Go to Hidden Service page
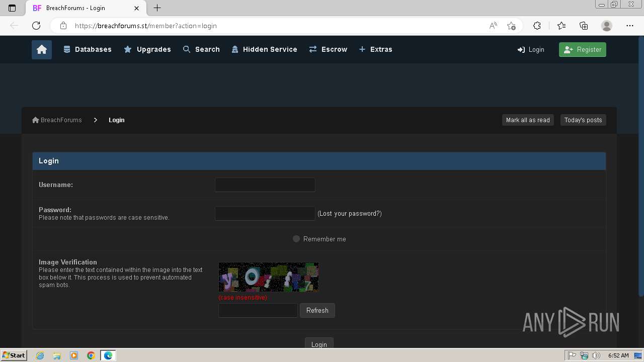The height and width of the screenshot is (362, 644). 264,49
